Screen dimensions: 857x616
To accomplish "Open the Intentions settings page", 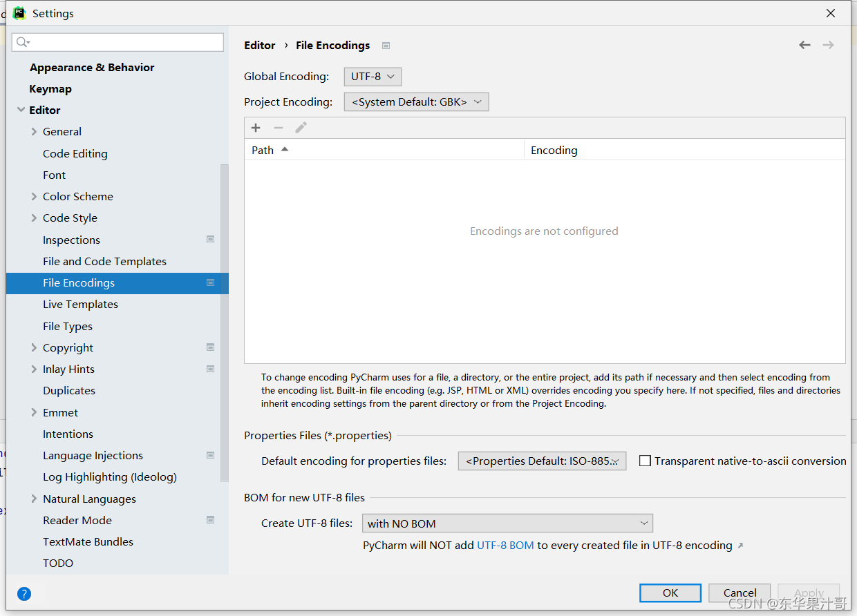I will click(68, 434).
